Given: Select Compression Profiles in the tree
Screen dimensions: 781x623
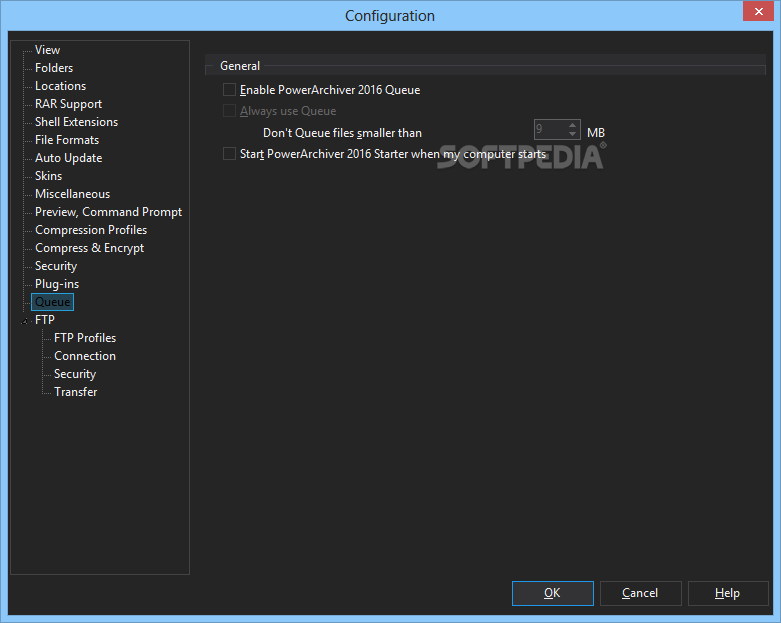Looking at the screenshot, I should point(91,230).
